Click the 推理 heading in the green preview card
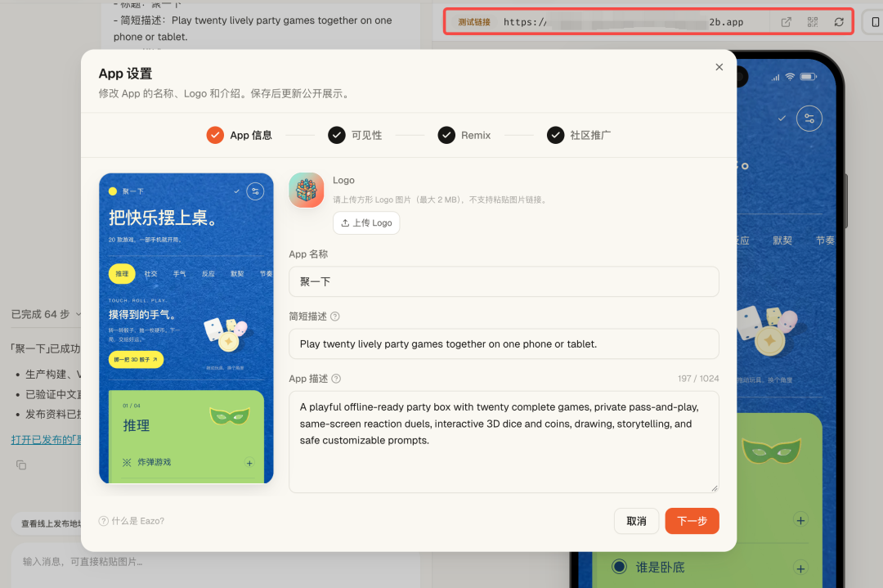This screenshot has height=588, width=883. (137, 425)
